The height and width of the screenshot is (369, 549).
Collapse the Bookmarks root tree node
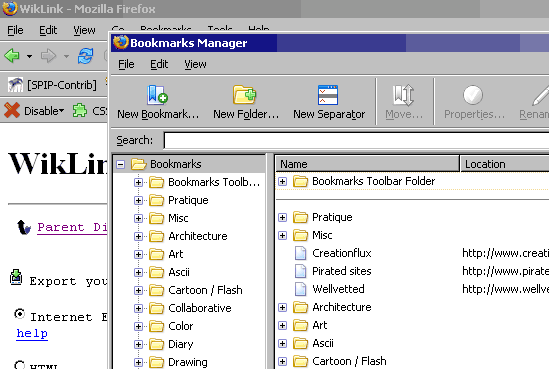point(120,164)
